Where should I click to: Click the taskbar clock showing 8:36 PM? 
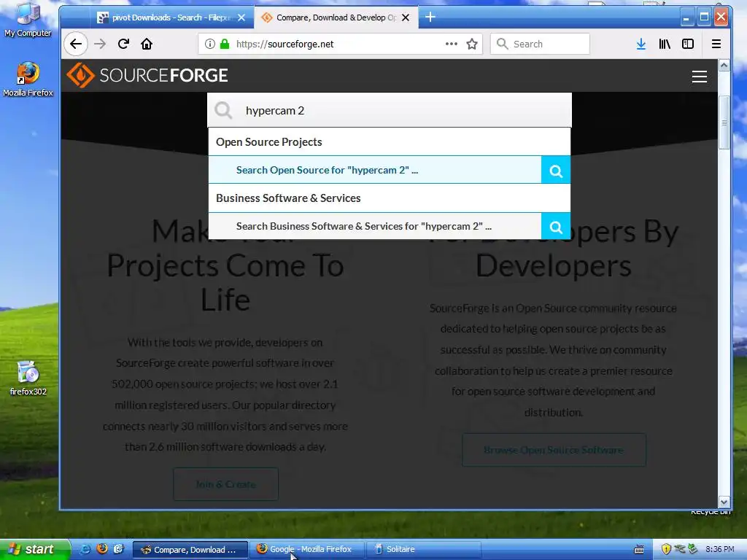720,549
